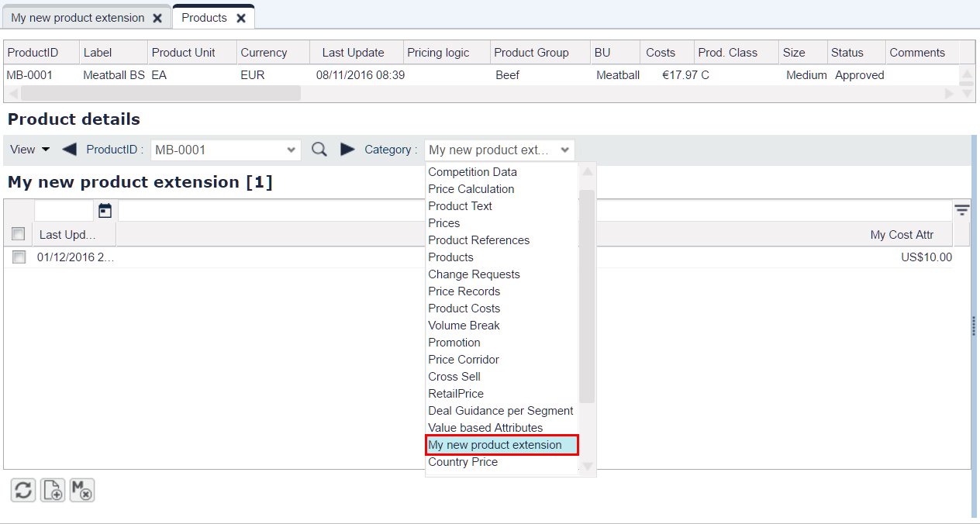Go to previous product with left arrow
Viewport: 980px width, 524px height.
69,150
